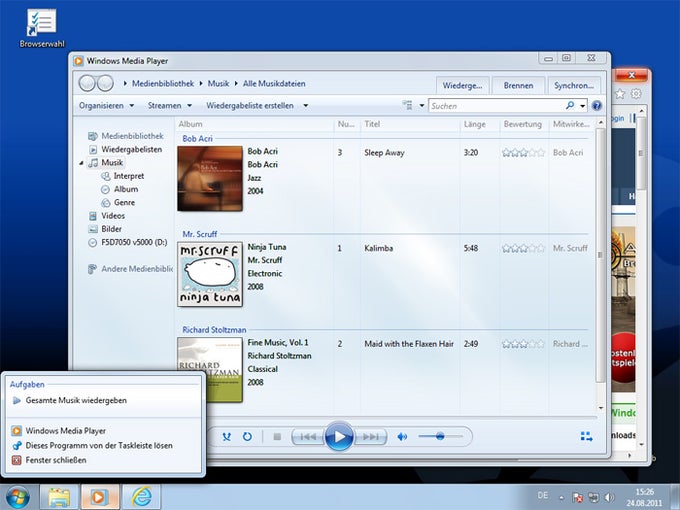Screen dimensions: 680x510
Task: Select Musik in the navigation tree
Action: [106, 163]
